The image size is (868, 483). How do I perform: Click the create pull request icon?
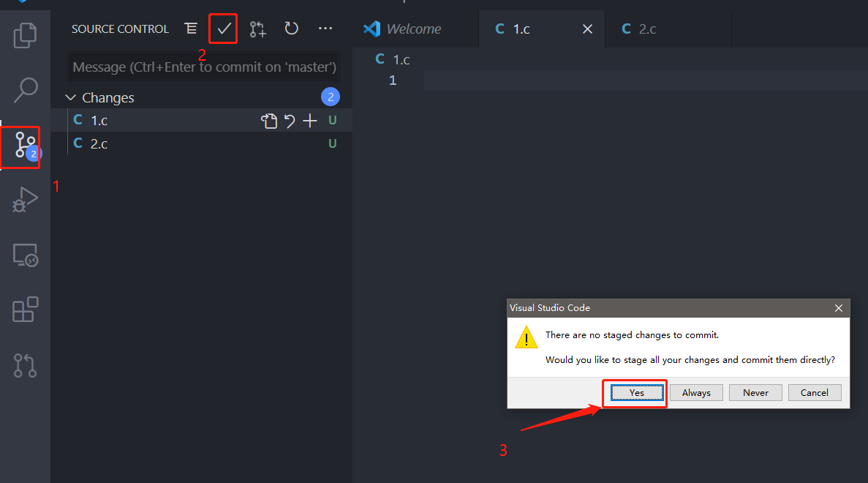point(257,29)
